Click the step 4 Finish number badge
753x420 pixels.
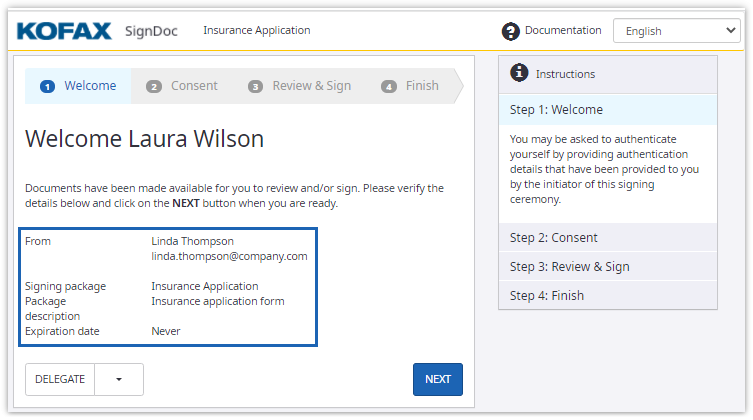pyautogui.click(x=389, y=86)
